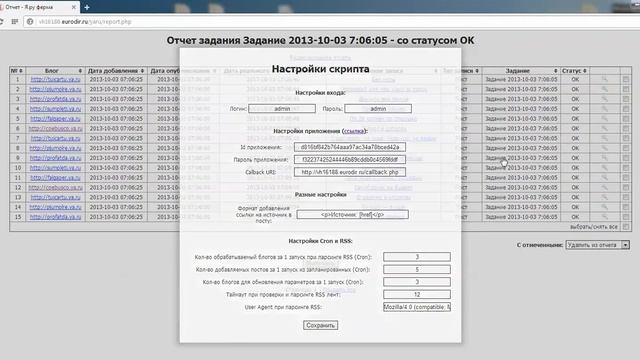Open the magnifier icon in row 6
640x360 pixels.
pyautogui.click(x=604, y=128)
